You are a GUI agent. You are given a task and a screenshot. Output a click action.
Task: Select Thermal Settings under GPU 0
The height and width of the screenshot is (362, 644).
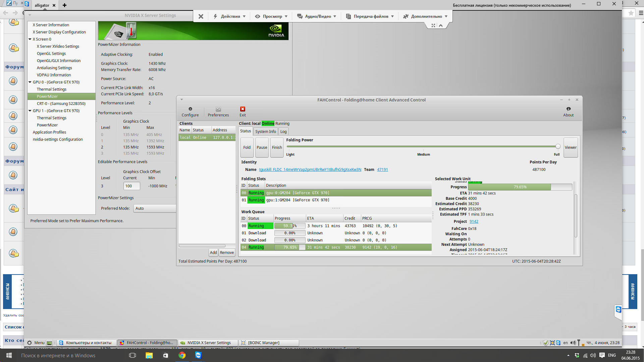pos(52,89)
